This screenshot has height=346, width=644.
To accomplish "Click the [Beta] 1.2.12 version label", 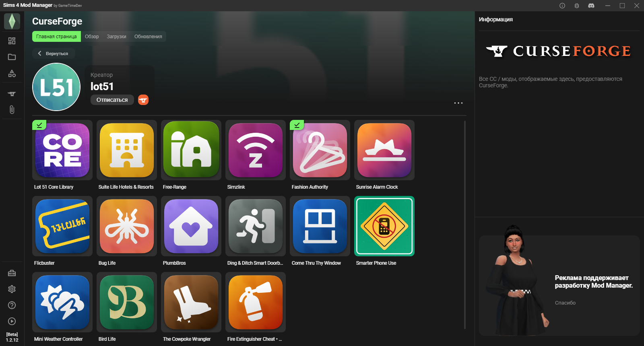I will click(12, 337).
